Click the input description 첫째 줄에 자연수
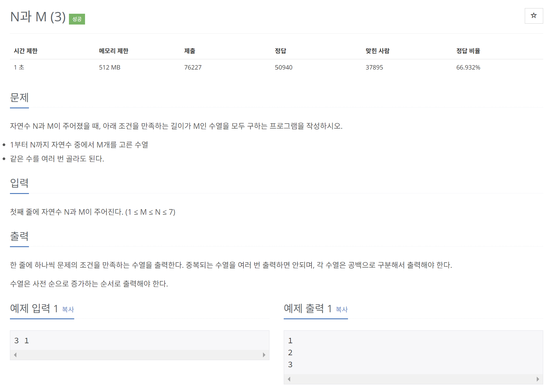This screenshot has height=392, width=554. [93, 212]
